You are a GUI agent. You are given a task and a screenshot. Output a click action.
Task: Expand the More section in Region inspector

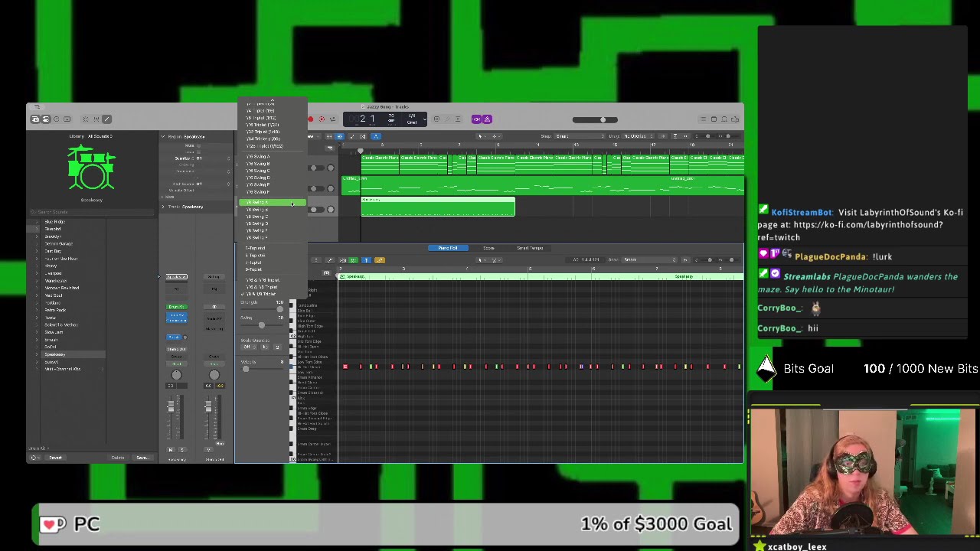coord(162,197)
